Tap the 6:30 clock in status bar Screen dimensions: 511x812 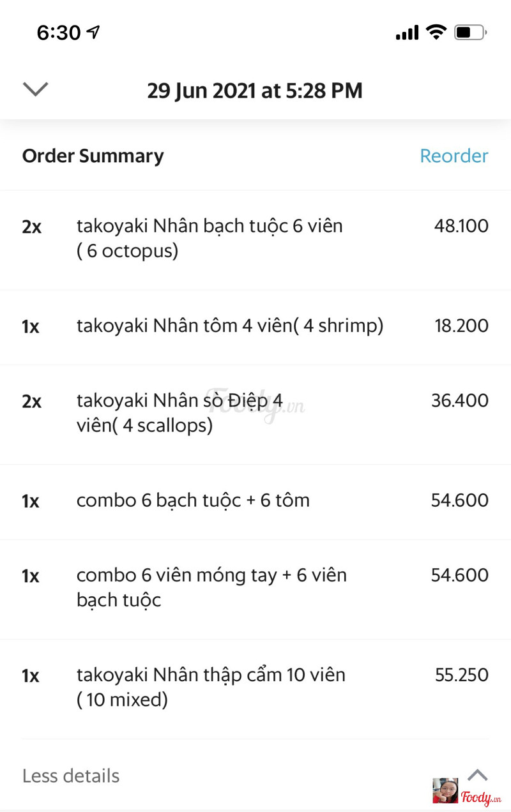tap(59, 32)
